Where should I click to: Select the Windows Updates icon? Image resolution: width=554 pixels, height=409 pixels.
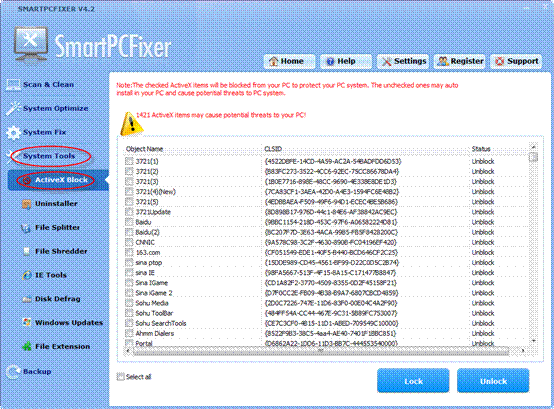coord(26,322)
